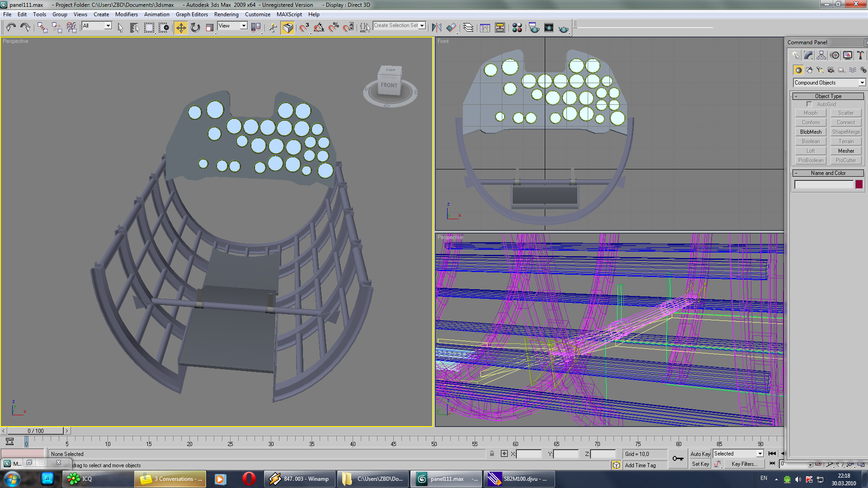Select the Rotate transform tool

(195, 28)
